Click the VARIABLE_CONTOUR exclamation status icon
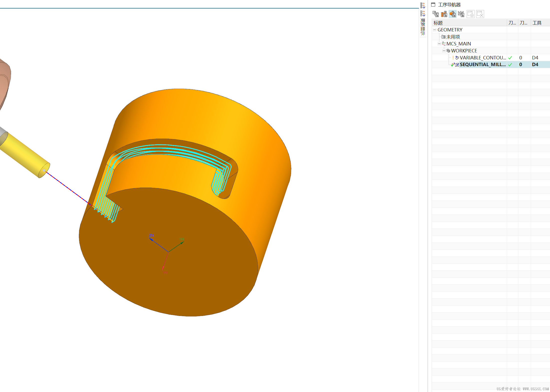This screenshot has width=550, height=392. tap(453, 58)
